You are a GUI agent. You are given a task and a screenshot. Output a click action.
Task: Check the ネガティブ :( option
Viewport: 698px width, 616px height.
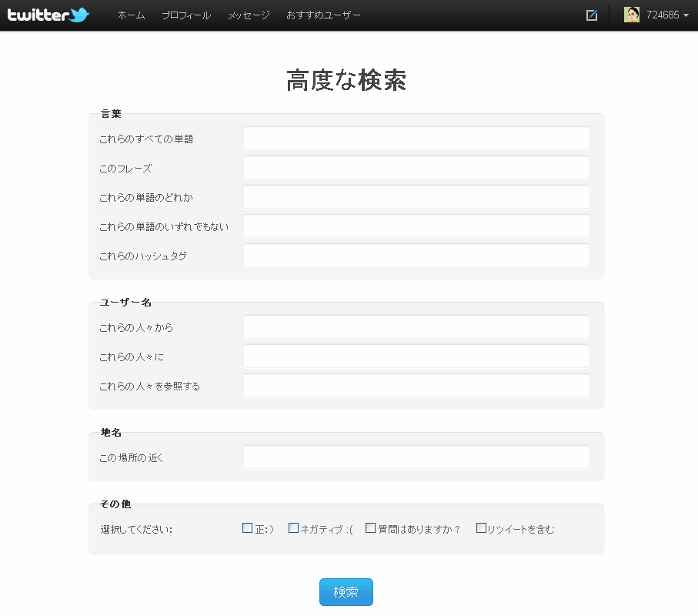[293, 527]
